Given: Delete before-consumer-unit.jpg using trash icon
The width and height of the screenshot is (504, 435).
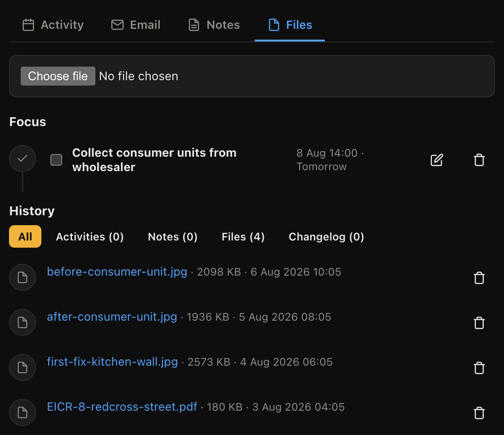Looking at the screenshot, I should point(479,278).
